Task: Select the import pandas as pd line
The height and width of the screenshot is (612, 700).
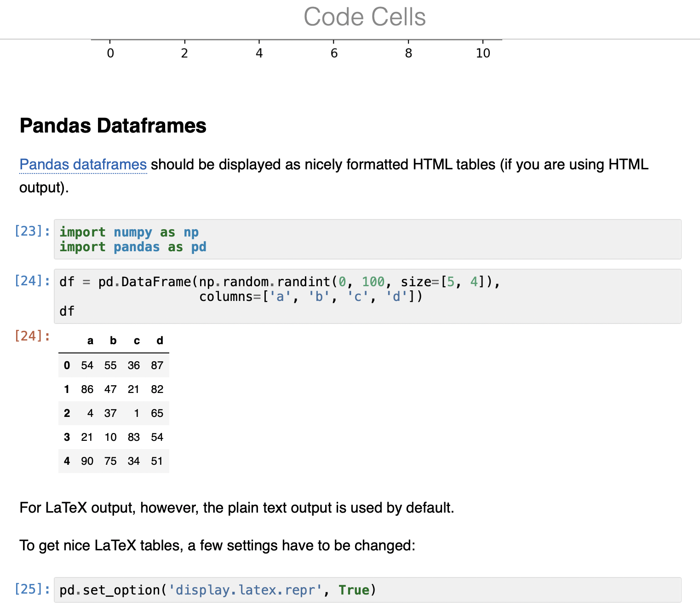Action: pyautogui.click(x=132, y=247)
